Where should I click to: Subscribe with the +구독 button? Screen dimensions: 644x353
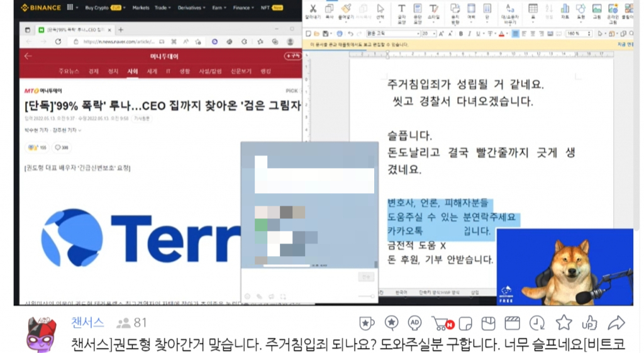pyautogui.click(x=293, y=56)
